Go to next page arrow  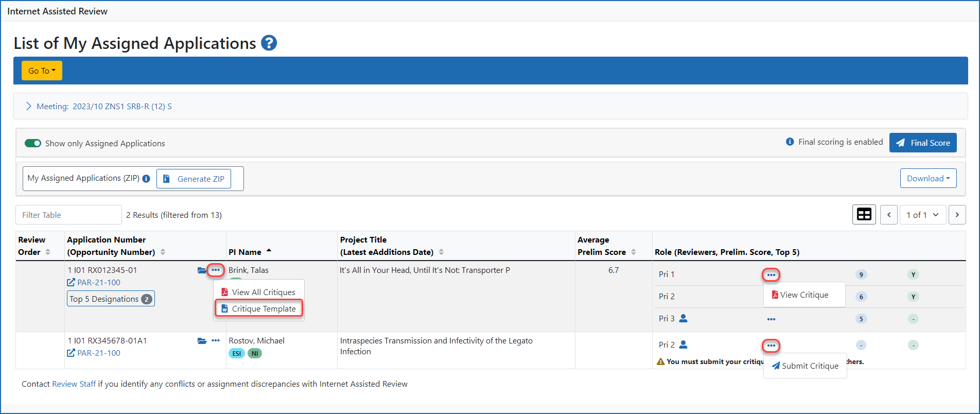click(957, 215)
